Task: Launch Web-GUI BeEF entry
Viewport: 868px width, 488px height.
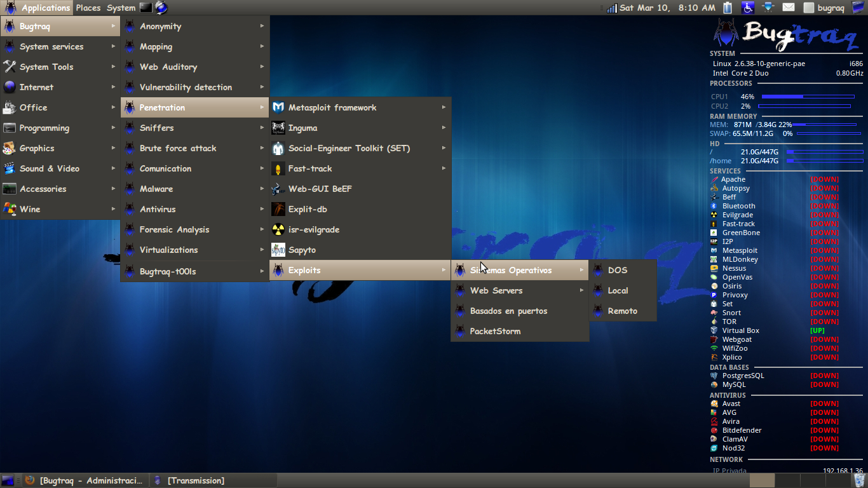Action: click(360, 189)
